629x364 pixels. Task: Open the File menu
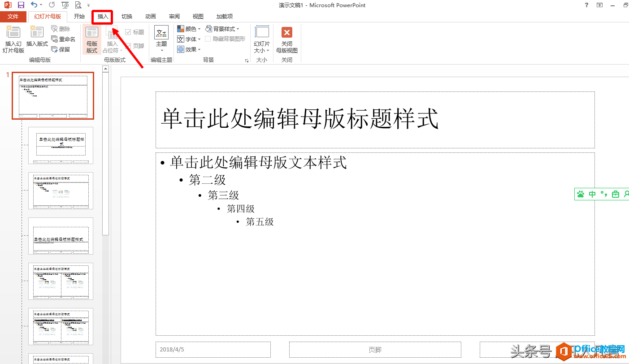13,16
